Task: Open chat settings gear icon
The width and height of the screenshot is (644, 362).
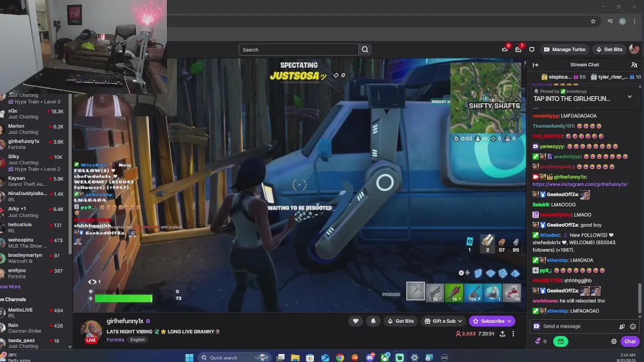Action: click(614, 341)
